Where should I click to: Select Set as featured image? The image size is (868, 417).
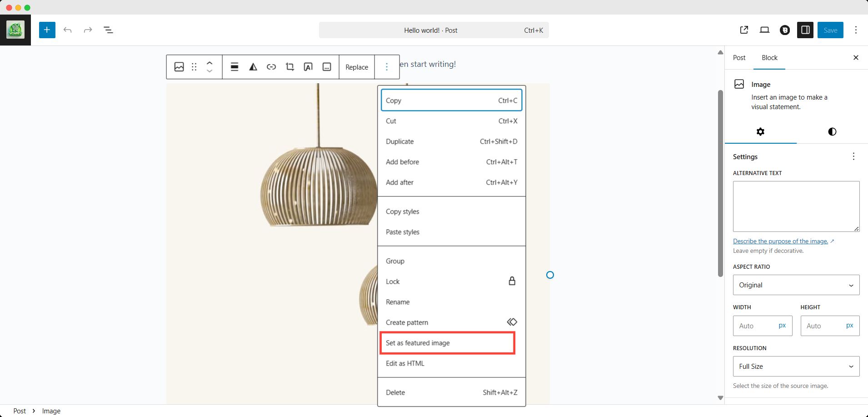[448, 343]
